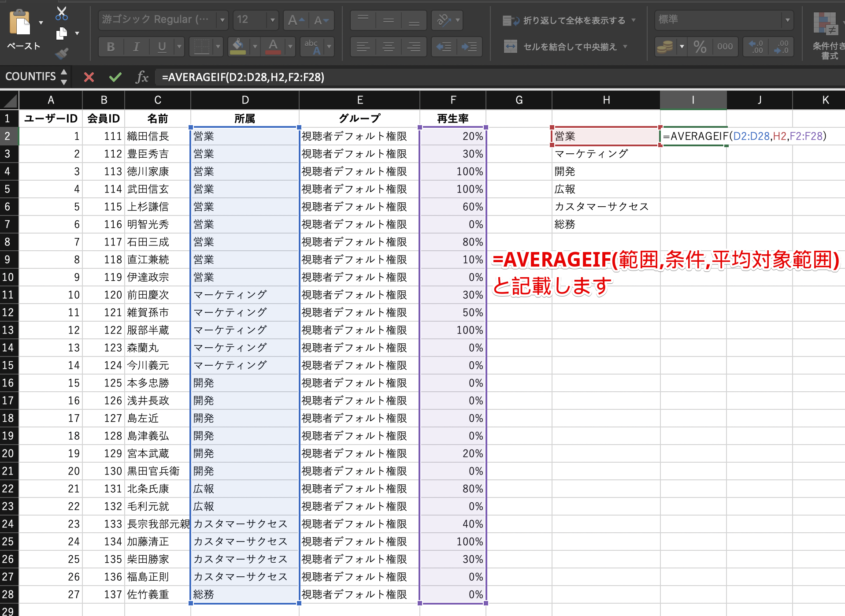845x616 pixels.
Task: Click the Cut scissors icon
Action: pos(62,13)
